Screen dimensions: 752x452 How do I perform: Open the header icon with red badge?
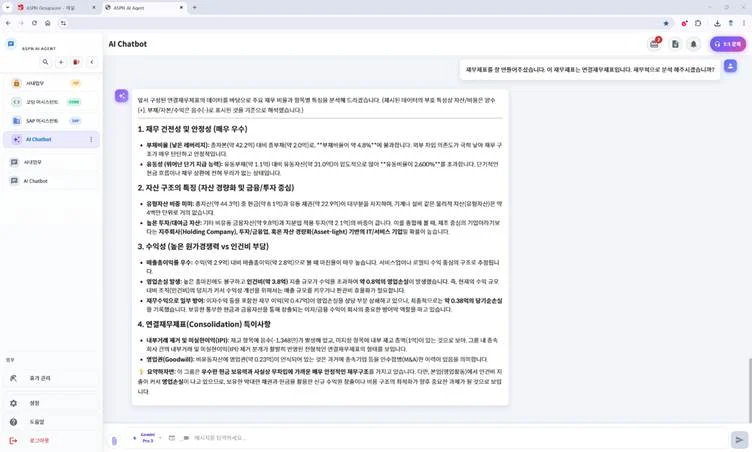(655, 44)
